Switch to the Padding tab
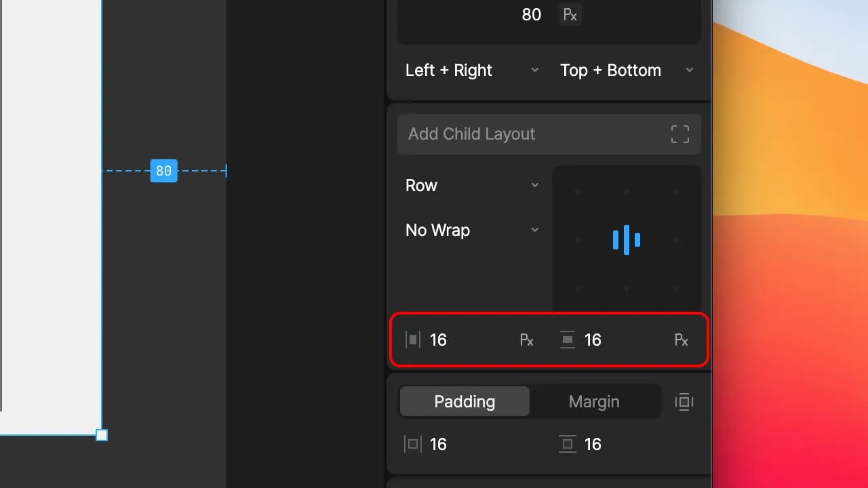The height and width of the screenshot is (488, 868). pos(465,401)
